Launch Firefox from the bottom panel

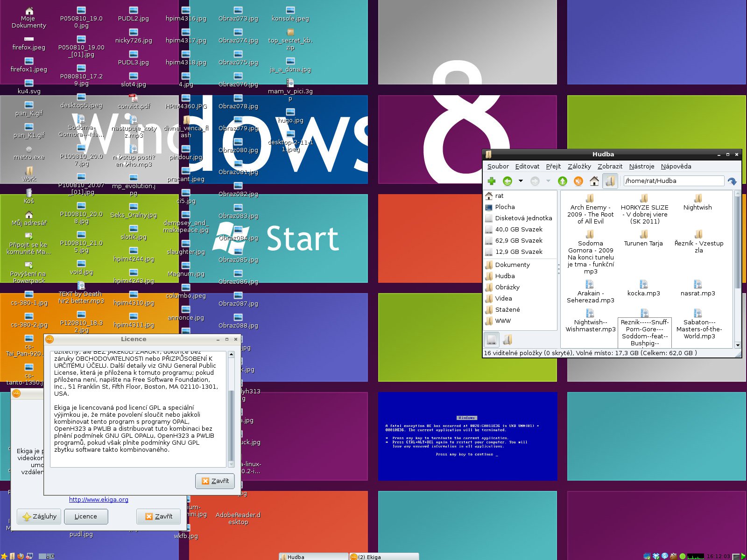tap(20, 556)
